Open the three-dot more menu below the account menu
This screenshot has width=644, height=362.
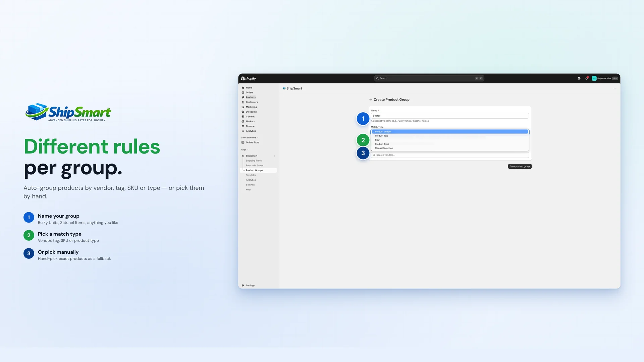[615, 88]
